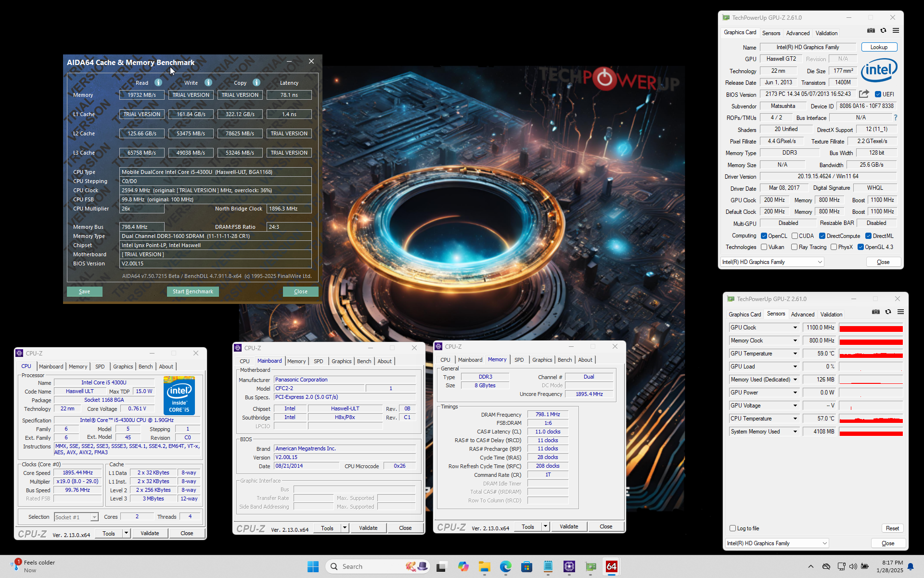Refresh the GPU-Z Sensors window

[888, 312]
